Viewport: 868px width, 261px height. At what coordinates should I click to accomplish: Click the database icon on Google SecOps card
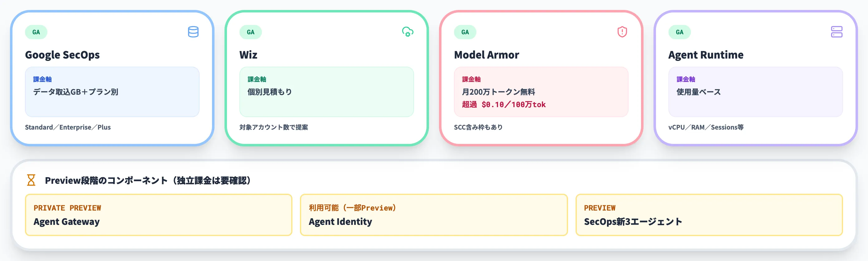pos(193,32)
